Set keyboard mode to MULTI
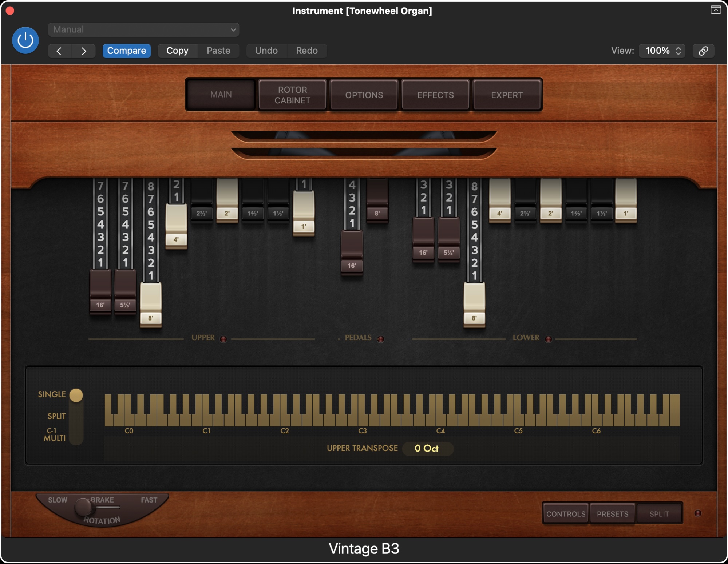 pyautogui.click(x=55, y=438)
